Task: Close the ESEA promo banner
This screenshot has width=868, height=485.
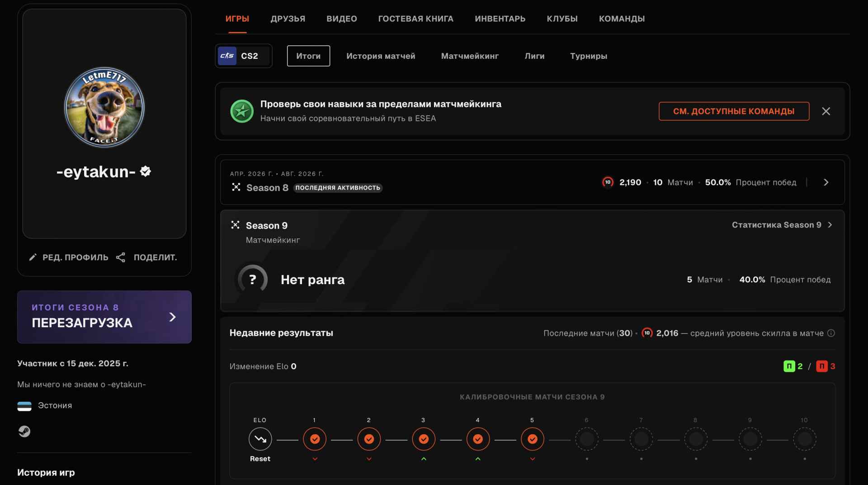Action: coord(826,111)
